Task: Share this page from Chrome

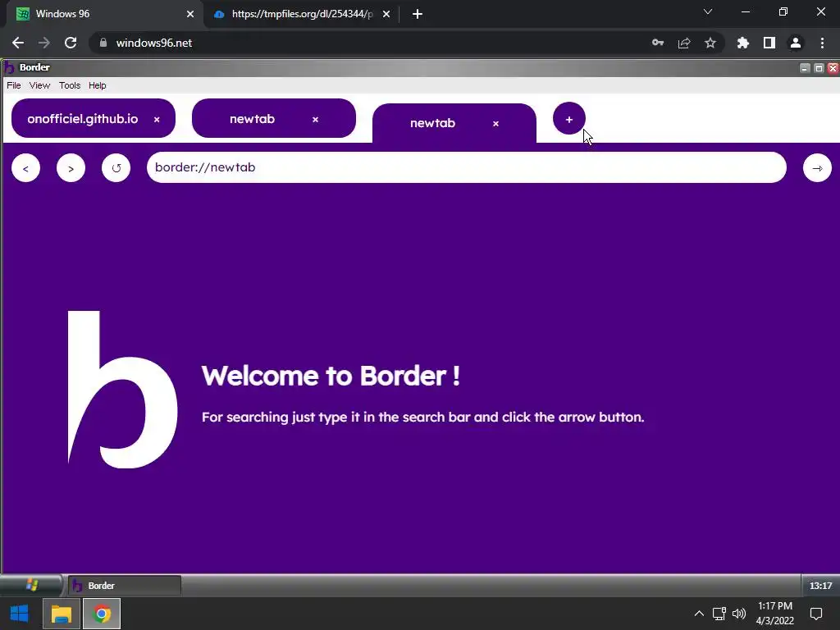Action: click(684, 43)
